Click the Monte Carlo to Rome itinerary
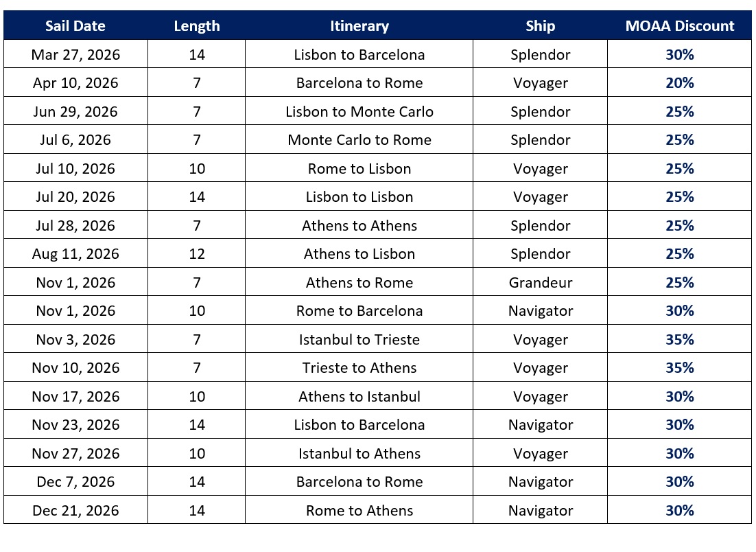This screenshot has height=552, width=756. (x=359, y=140)
